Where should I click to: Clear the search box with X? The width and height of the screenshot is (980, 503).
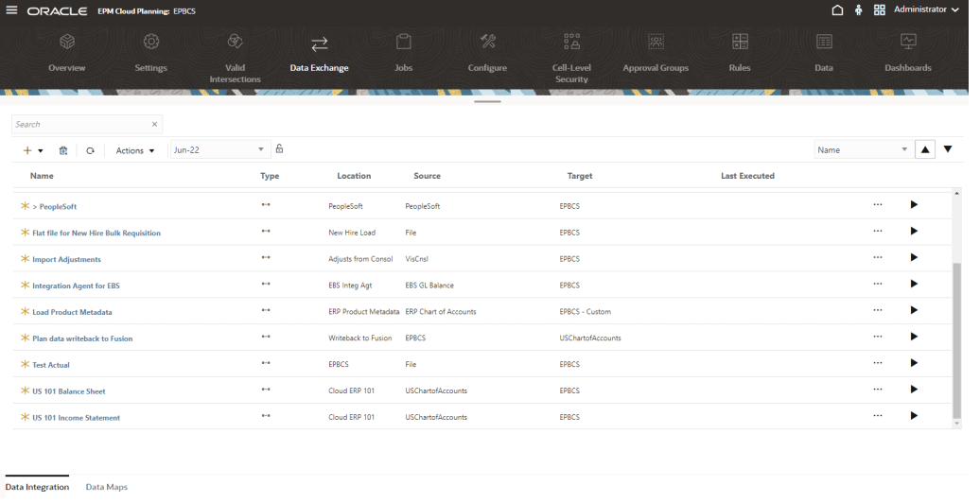tap(154, 125)
